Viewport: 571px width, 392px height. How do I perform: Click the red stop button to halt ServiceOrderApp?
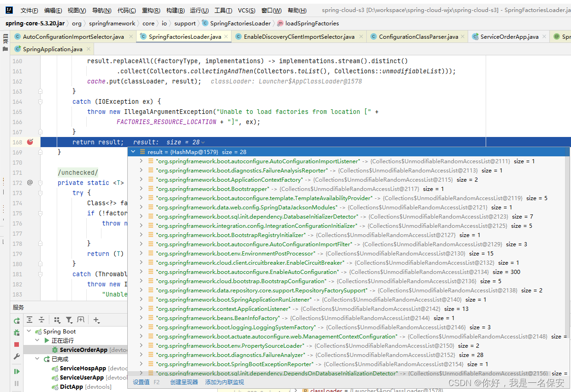click(17, 344)
